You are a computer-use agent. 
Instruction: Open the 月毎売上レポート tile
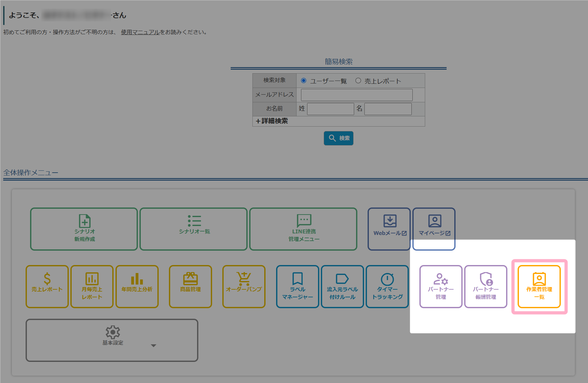tap(92, 286)
